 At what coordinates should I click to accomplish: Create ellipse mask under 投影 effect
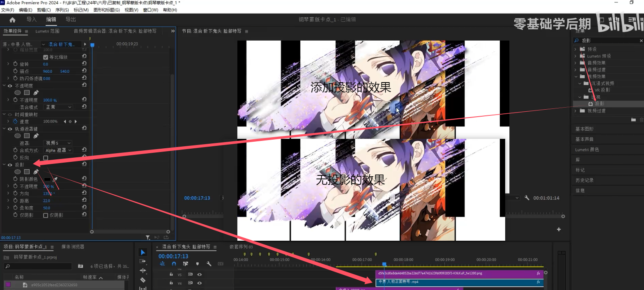(x=18, y=172)
